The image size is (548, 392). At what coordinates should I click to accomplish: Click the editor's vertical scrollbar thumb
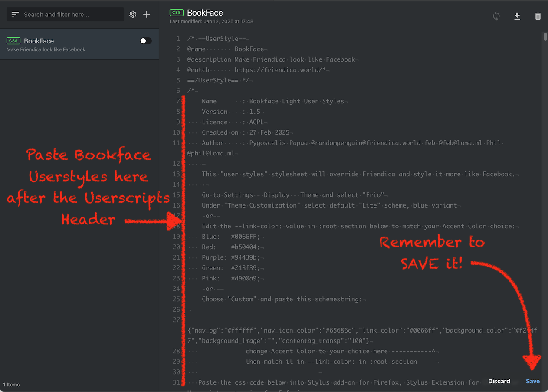point(545,36)
